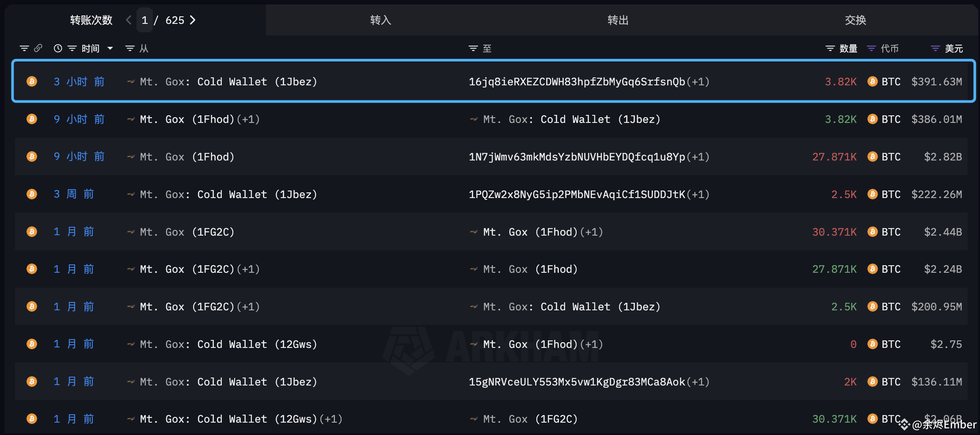This screenshot has width=980, height=435.
Task: Click the link/chain icon in the filter bar
Action: (38, 48)
